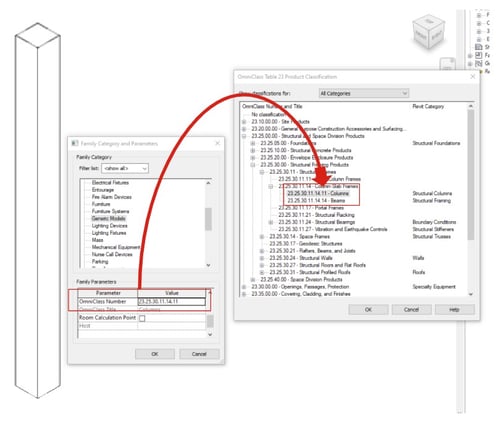Select 23.25.30.11.14.14 Beams classification
Screen dimensions: 500x422
pyautogui.click(x=316, y=200)
